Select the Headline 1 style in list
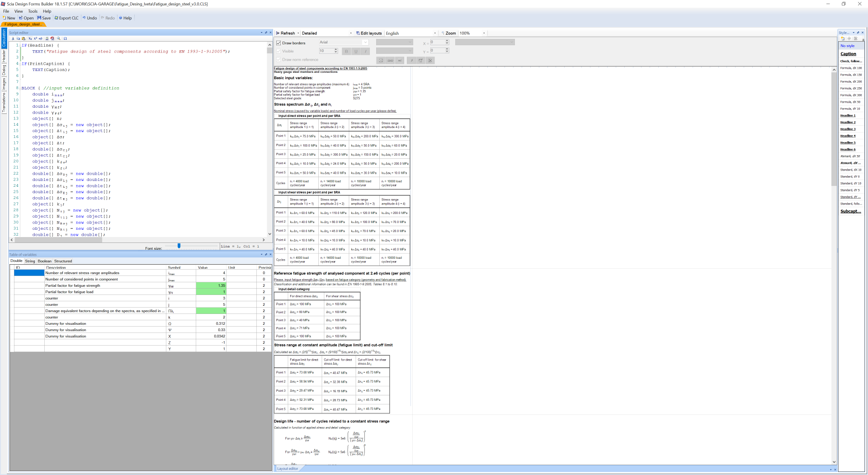Viewport: 868px width, 475px height. tap(848, 115)
